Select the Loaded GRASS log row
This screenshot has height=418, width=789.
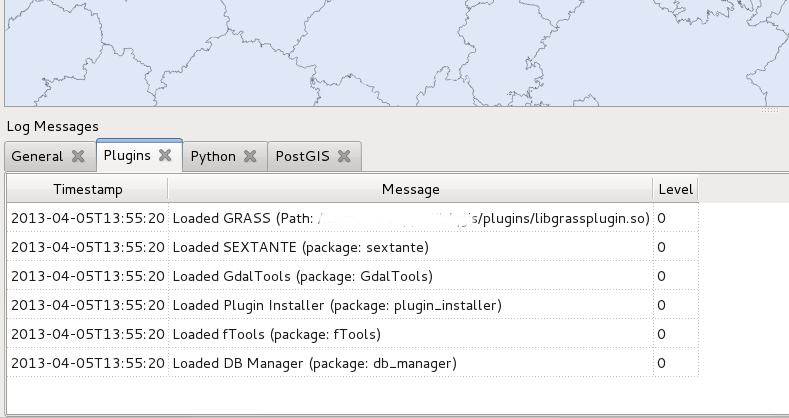pos(410,218)
